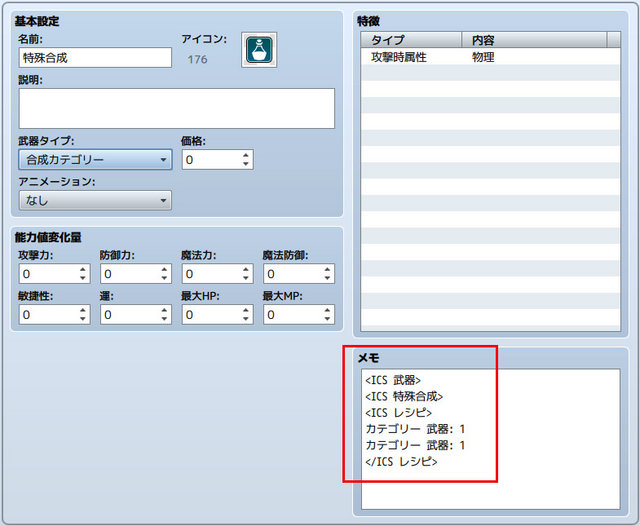The width and height of the screenshot is (640, 526).
Task: Decrease 最大MP with the down arrow
Action: click(327, 319)
